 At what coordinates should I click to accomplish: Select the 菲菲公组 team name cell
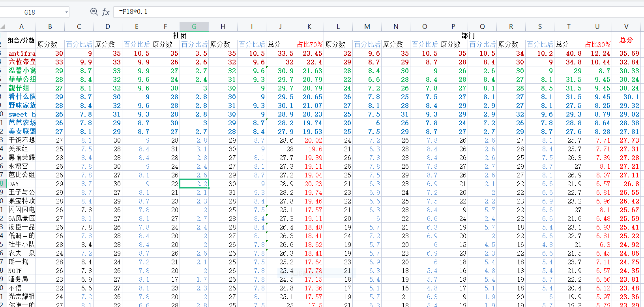point(21,79)
